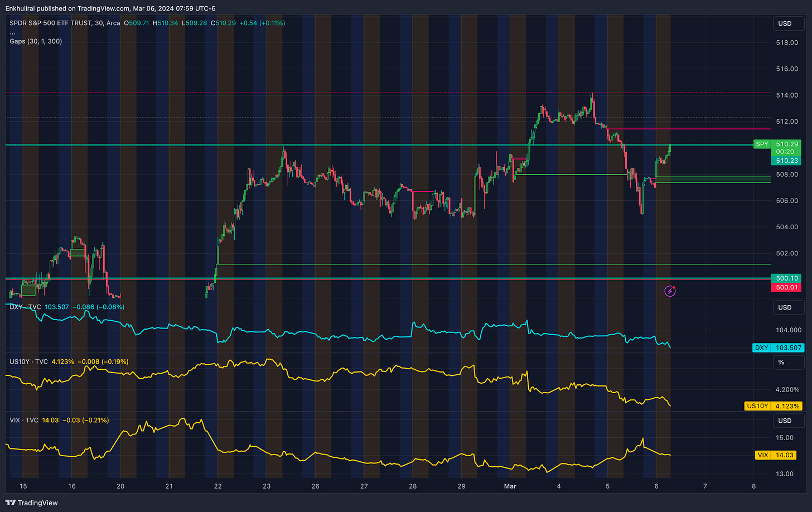Screen dimensions: 812x512
Task: Click the 15.00 VIX scale label
Action: (785, 438)
